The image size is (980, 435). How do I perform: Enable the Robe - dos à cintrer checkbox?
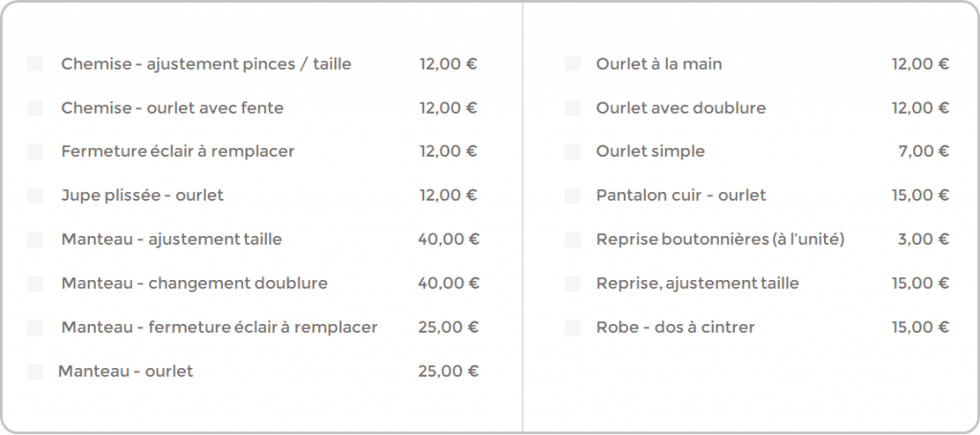coord(572,328)
